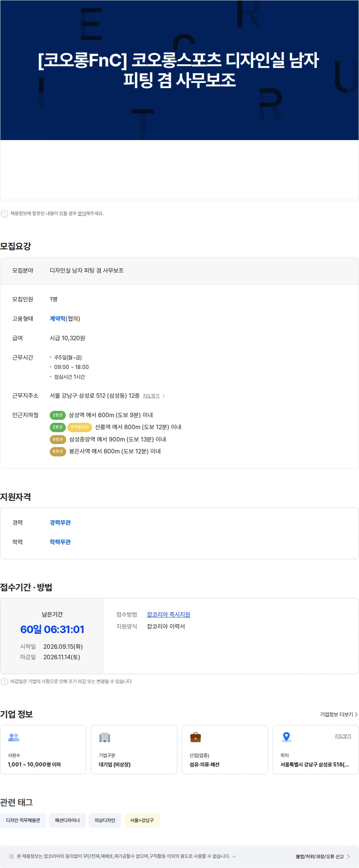
Task: Click 삼성역 에서 600m walking distance text
Action: [x=111, y=415]
